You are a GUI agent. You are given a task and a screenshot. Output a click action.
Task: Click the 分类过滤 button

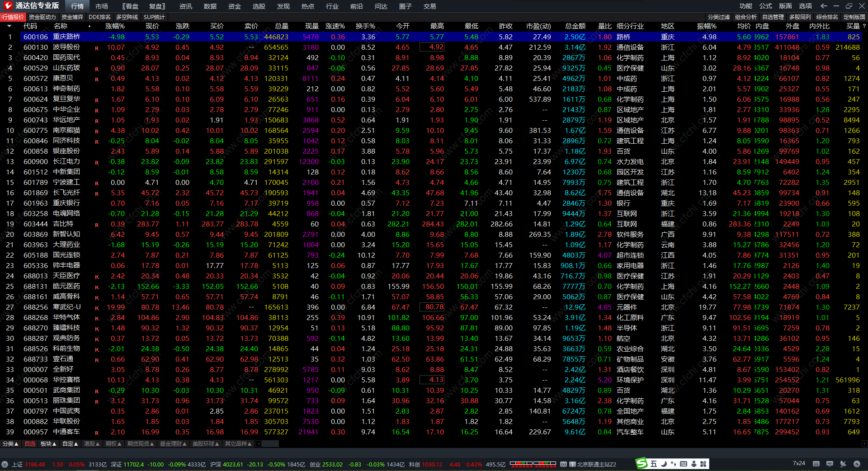tap(719, 17)
